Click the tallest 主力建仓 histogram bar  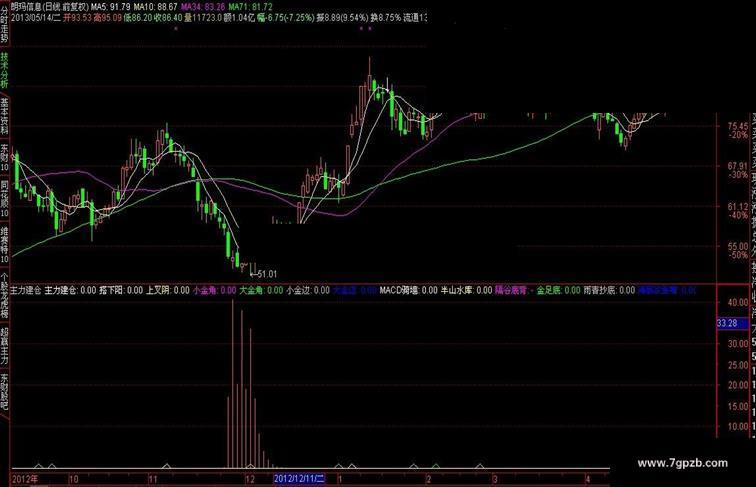tap(232, 384)
